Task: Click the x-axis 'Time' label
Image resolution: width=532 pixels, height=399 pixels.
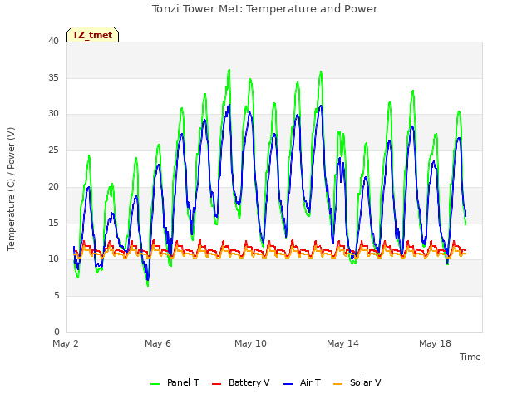Action: (x=470, y=357)
